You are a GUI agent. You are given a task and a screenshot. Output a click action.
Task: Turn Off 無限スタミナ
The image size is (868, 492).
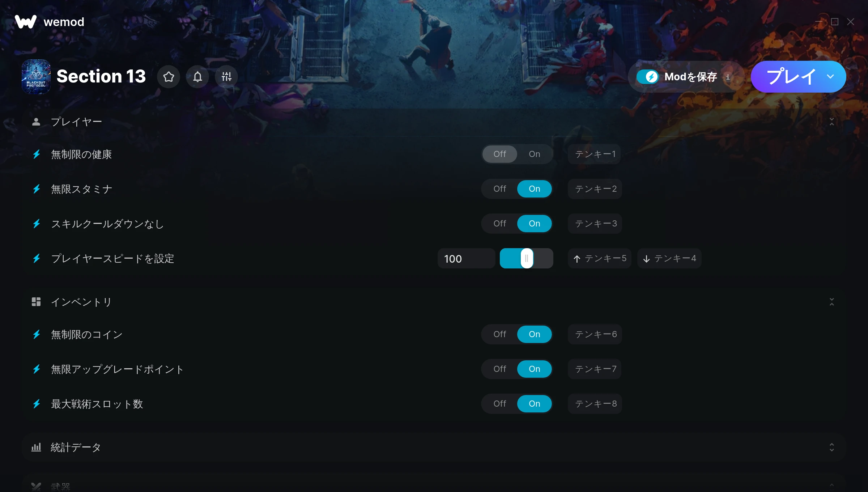pos(499,189)
